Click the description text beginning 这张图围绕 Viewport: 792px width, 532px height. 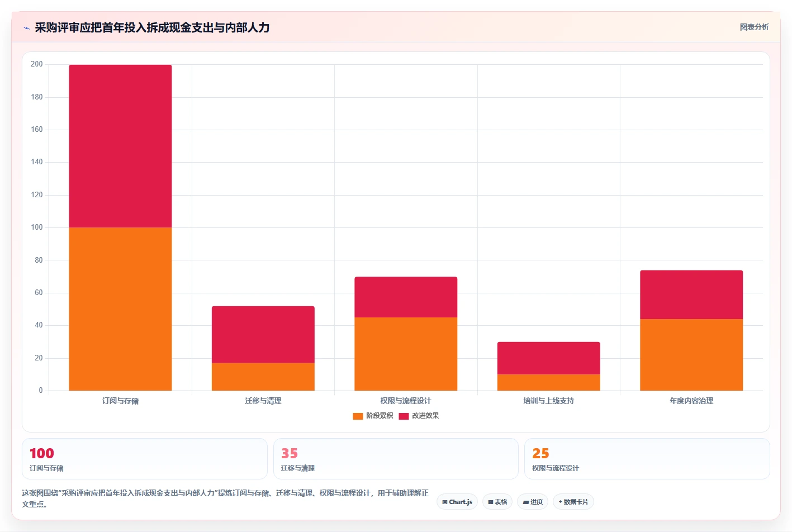coord(225,498)
